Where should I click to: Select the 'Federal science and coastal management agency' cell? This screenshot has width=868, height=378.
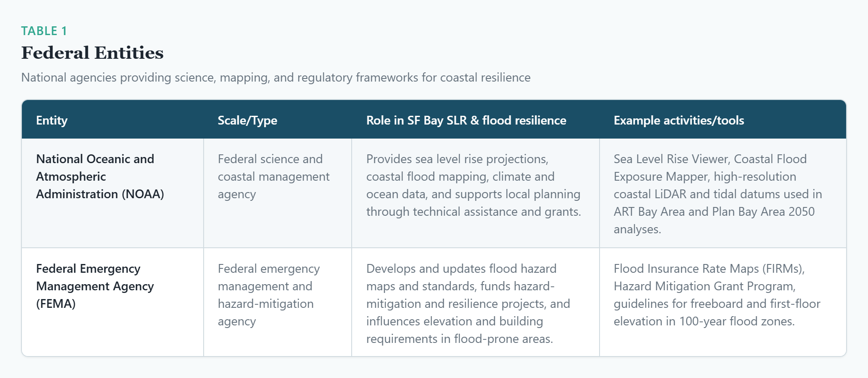[278, 193]
